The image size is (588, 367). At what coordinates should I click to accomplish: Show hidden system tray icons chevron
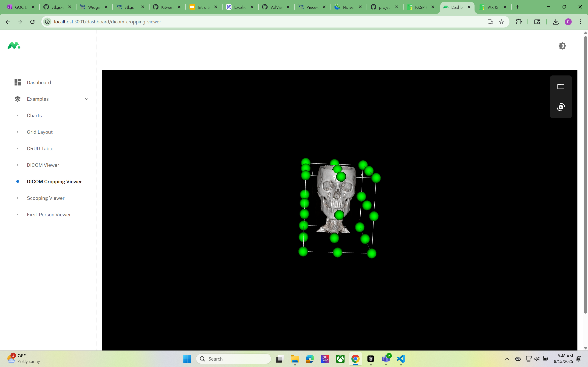[507, 359]
